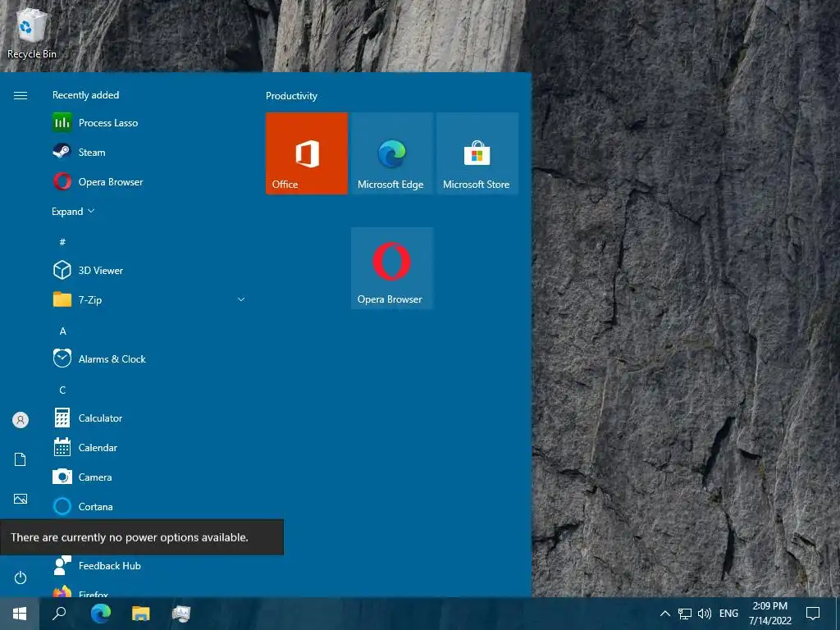Open the Microsoft Store tile
840x630 pixels.
(x=477, y=153)
